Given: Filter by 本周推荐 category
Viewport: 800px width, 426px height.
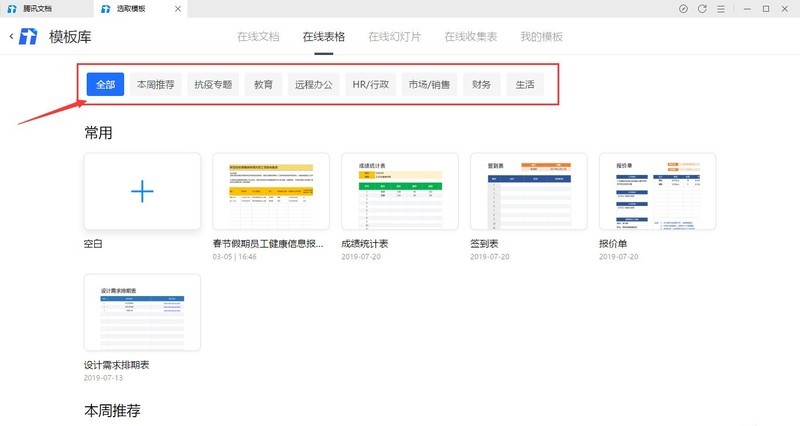Looking at the screenshot, I should click(x=156, y=84).
